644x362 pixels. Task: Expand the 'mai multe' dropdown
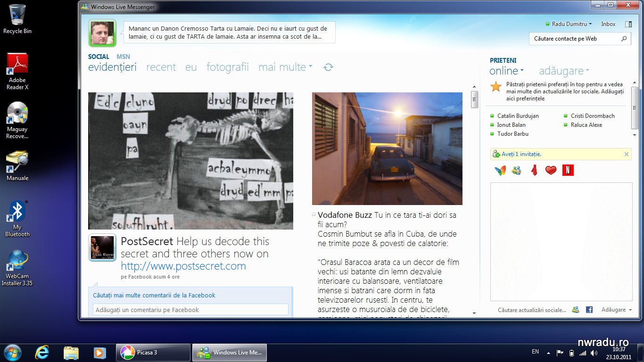(285, 67)
